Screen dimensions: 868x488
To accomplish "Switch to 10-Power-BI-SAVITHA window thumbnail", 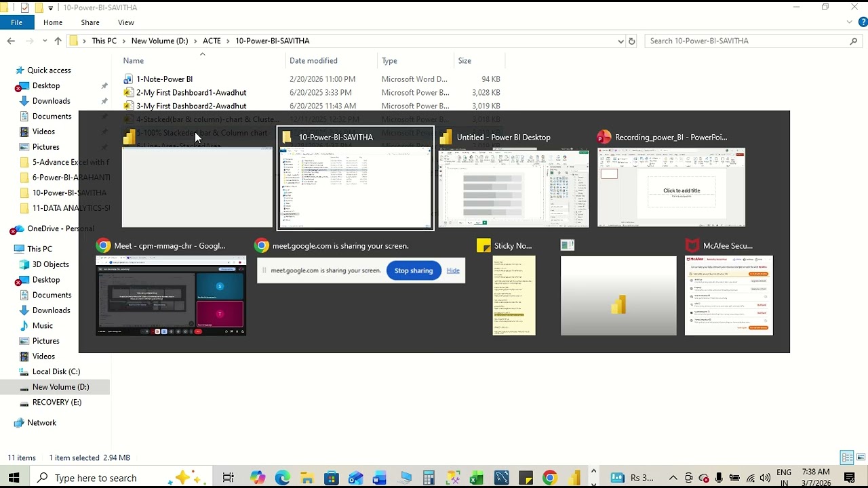I will coord(355,179).
